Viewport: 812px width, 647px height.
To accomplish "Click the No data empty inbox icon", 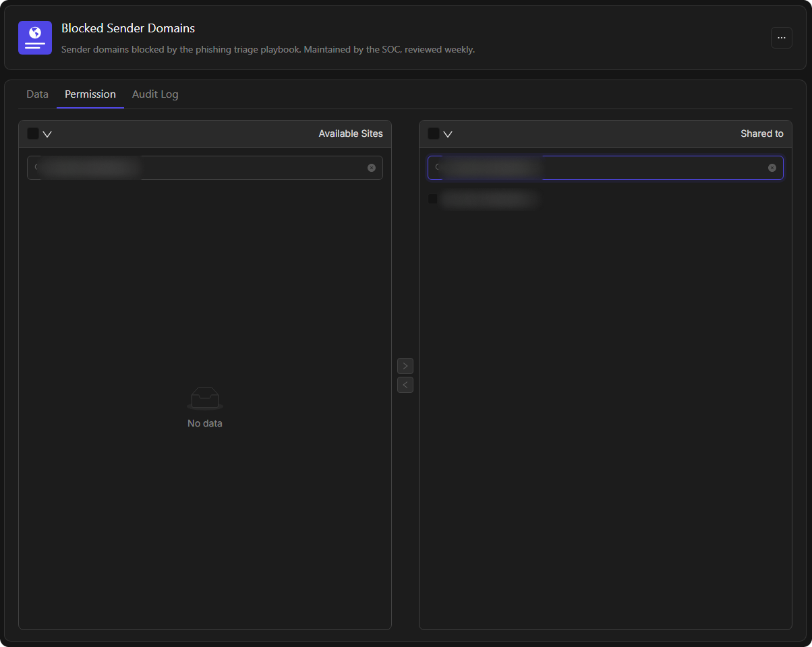I will 205,398.
